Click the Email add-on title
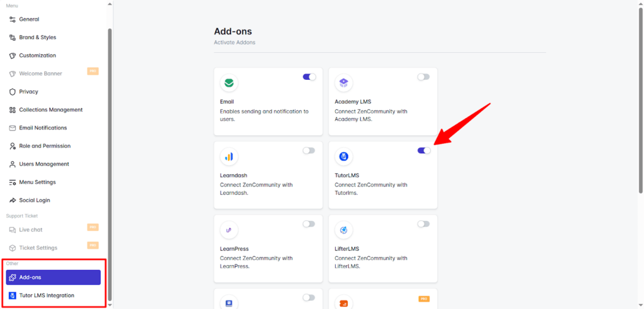 [x=226, y=101]
